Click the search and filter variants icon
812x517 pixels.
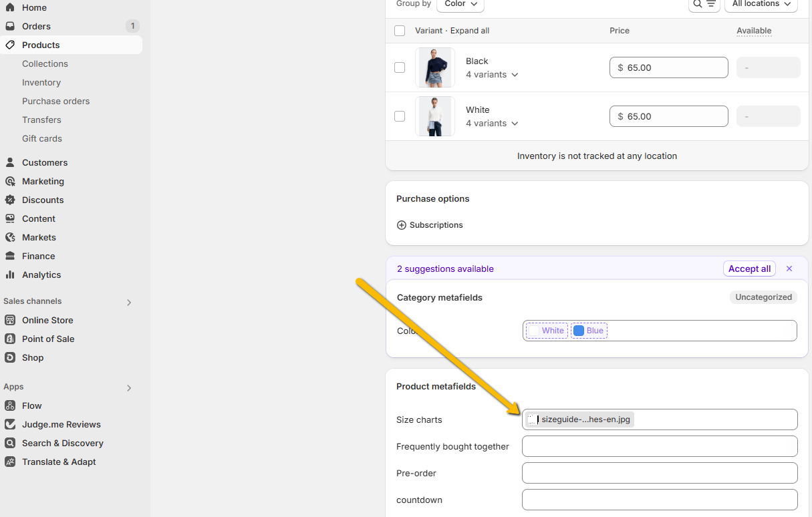point(704,4)
